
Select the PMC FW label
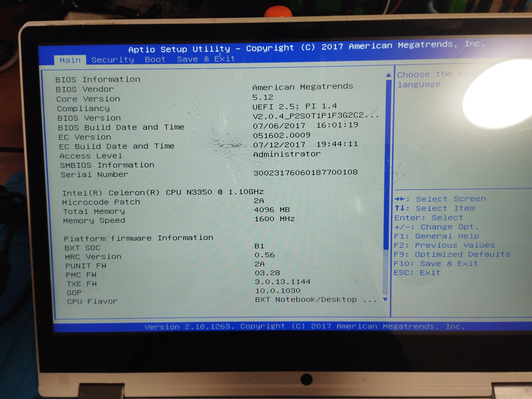[81, 275]
